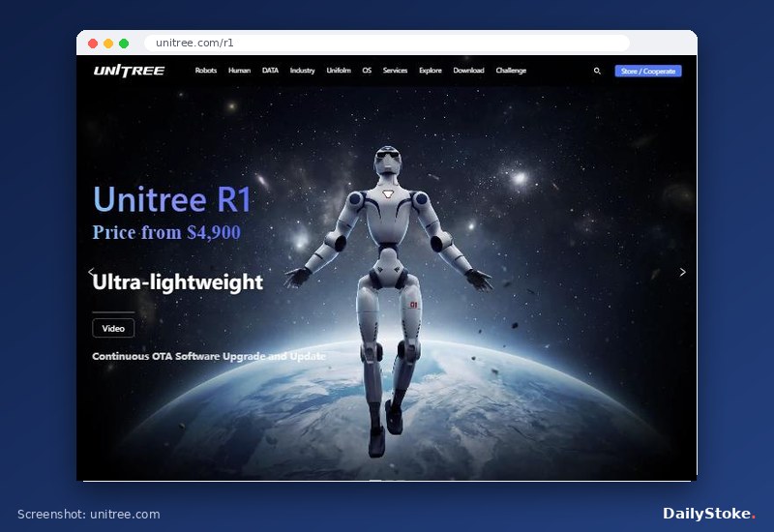
Task: Click the Unitree logo in the header
Action: coord(129,71)
